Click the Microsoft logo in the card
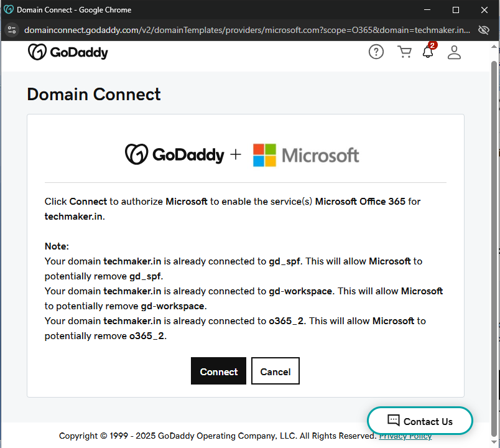The width and height of the screenshot is (500, 448). (306, 155)
